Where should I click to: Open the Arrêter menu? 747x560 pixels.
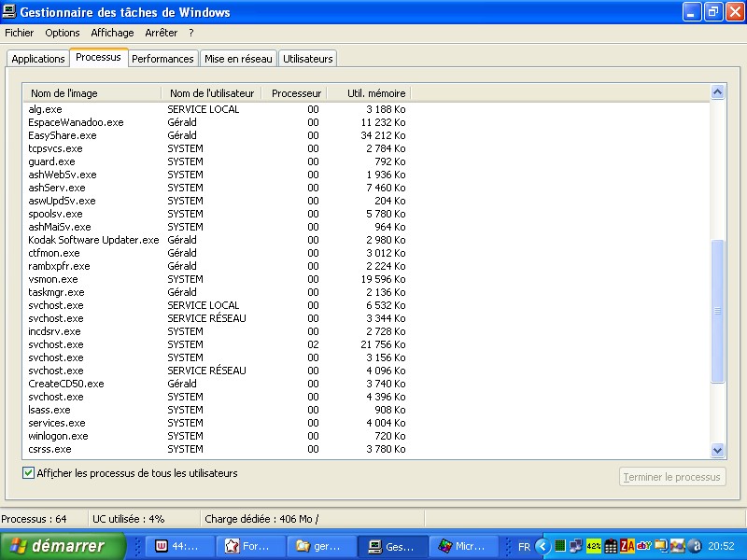[162, 33]
